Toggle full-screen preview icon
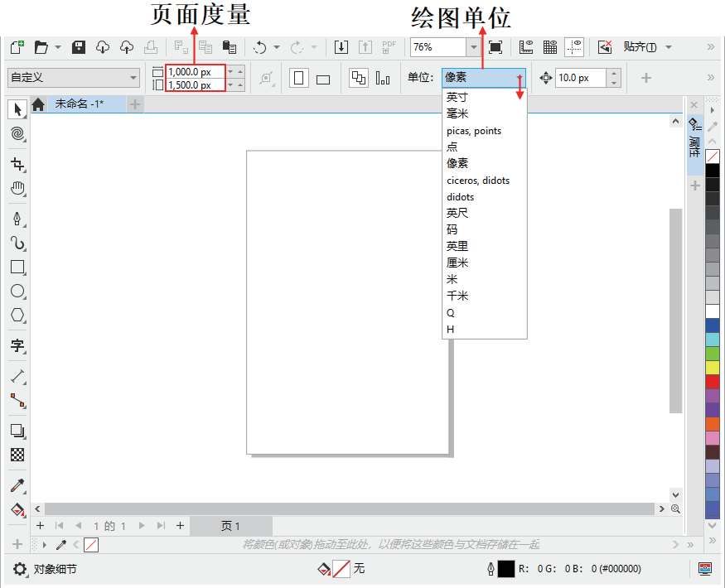The width and height of the screenshot is (725, 588). point(495,47)
